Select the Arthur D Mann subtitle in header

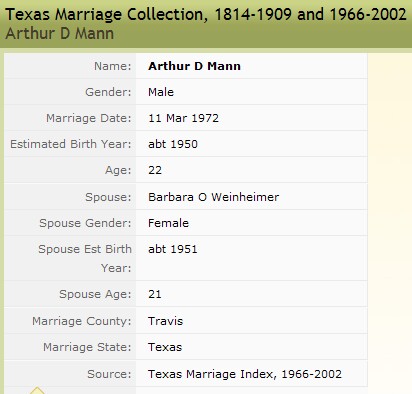pos(60,34)
